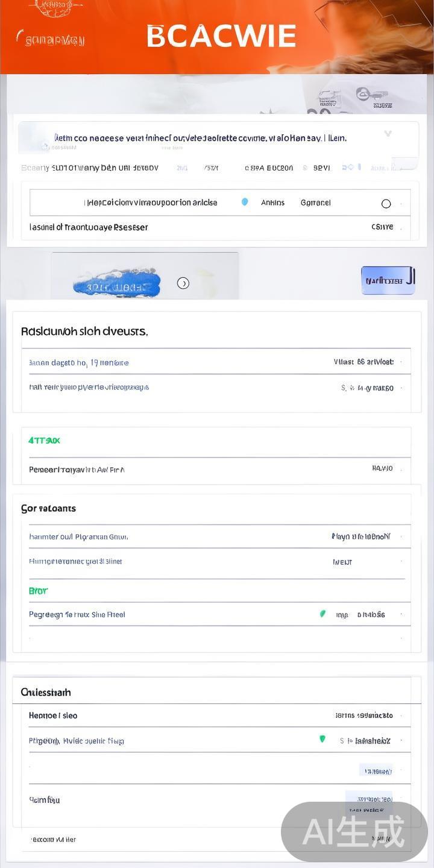Click the BCACWIE header title
The width and height of the screenshot is (434, 868).
(x=221, y=36)
